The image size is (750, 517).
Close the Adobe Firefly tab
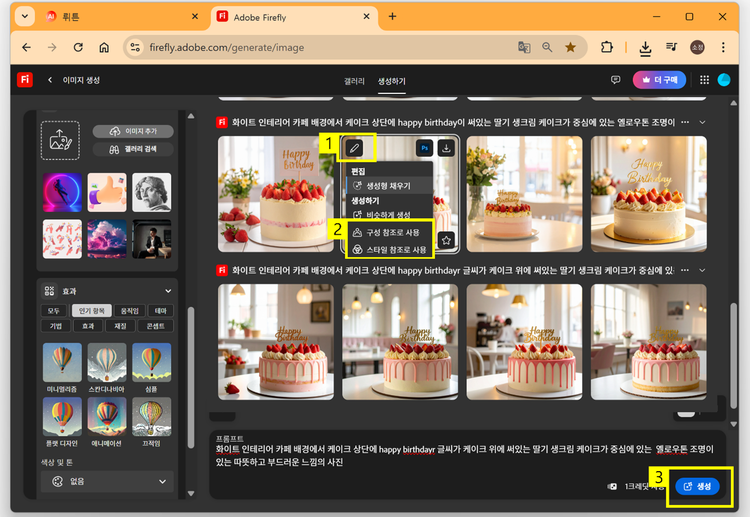click(366, 16)
